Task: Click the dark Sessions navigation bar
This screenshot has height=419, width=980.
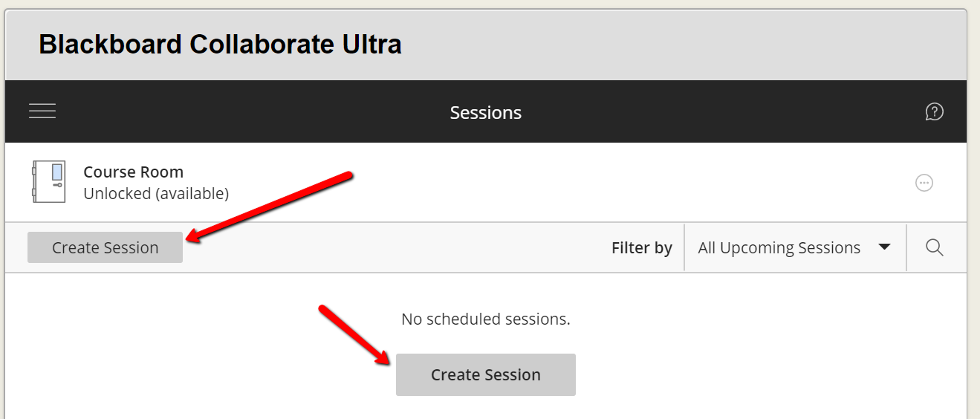Action: tap(486, 111)
